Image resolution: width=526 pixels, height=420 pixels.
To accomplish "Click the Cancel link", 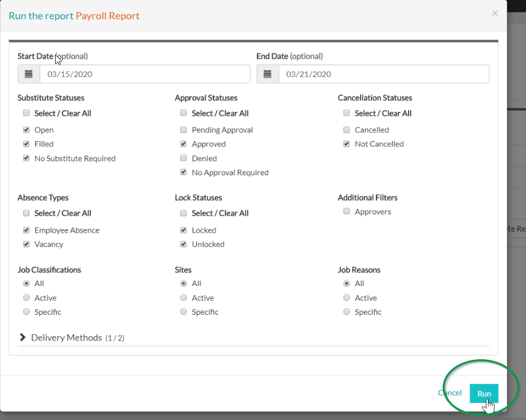I will tap(449, 393).
